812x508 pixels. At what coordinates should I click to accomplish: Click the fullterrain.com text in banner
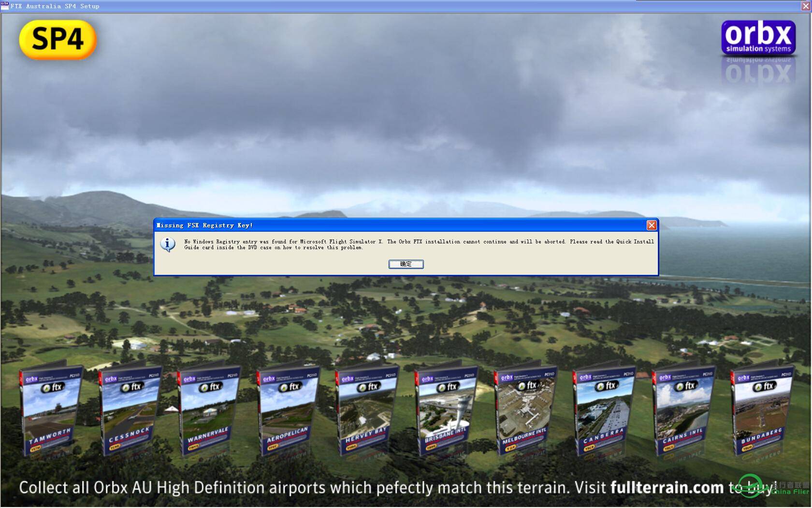click(x=667, y=487)
